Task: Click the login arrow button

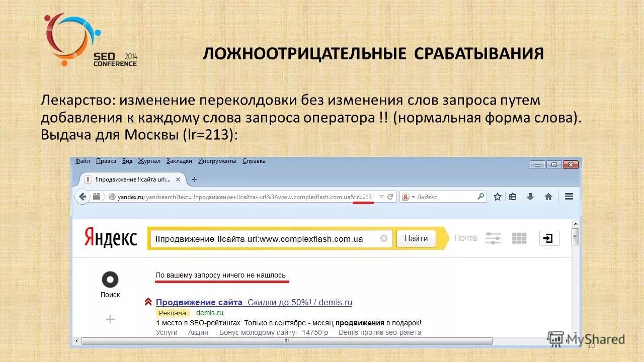Action: coord(549,238)
